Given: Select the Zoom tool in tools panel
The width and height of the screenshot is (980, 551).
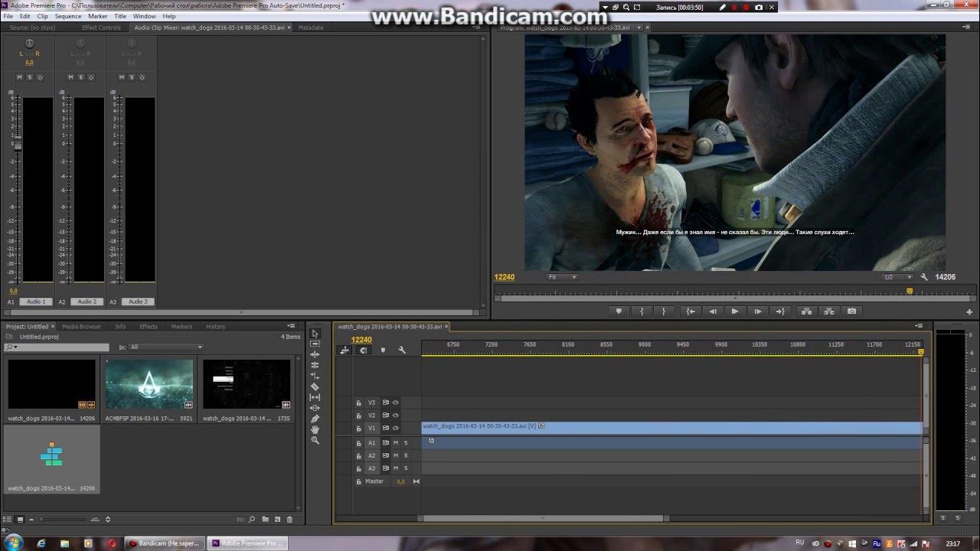Looking at the screenshot, I should pyautogui.click(x=315, y=440).
